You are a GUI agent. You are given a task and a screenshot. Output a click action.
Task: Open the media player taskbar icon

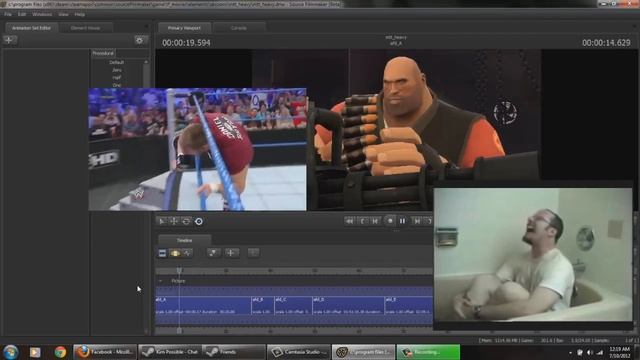(x=35, y=351)
